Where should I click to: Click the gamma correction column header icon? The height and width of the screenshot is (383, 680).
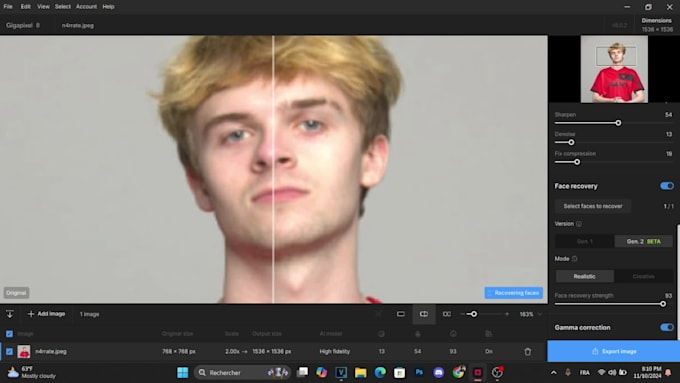tap(489, 334)
